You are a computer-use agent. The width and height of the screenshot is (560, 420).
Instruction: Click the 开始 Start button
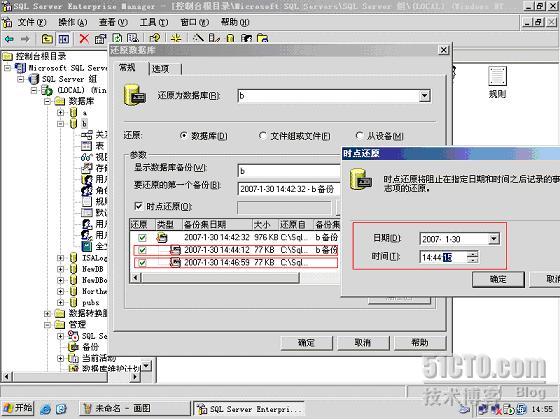point(18,408)
